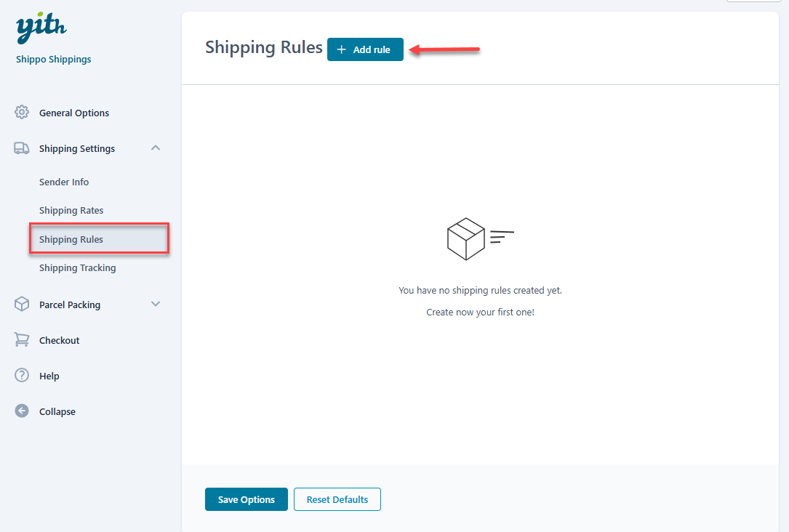Screen dimensions: 789x532
Task: Click the Parcel Packing box icon
Action: (x=22, y=305)
